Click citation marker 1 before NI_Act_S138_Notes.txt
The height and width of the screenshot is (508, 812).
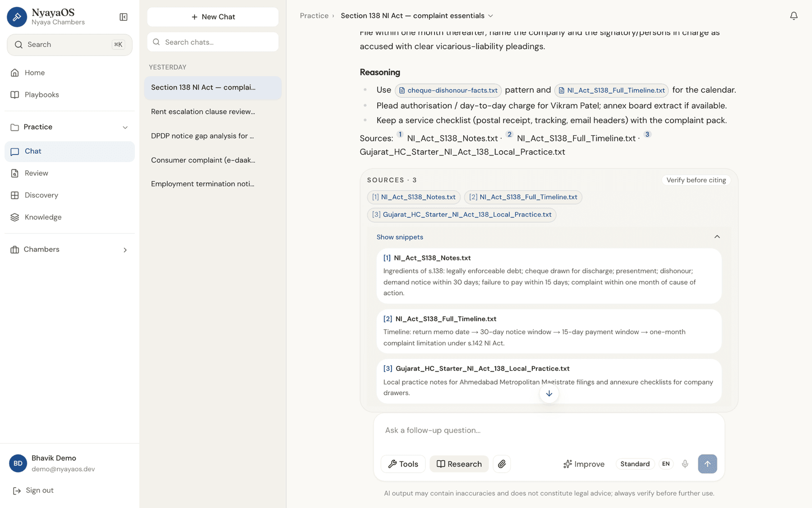point(400,134)
